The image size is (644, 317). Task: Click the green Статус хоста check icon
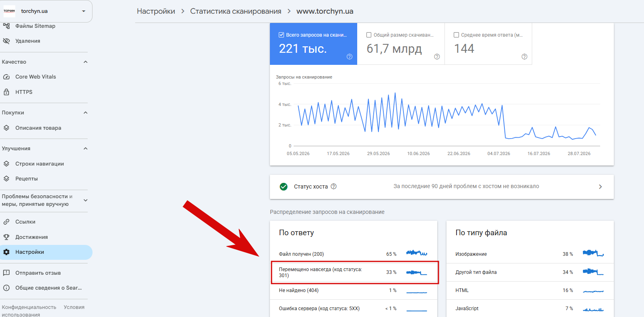click(284, 186)
